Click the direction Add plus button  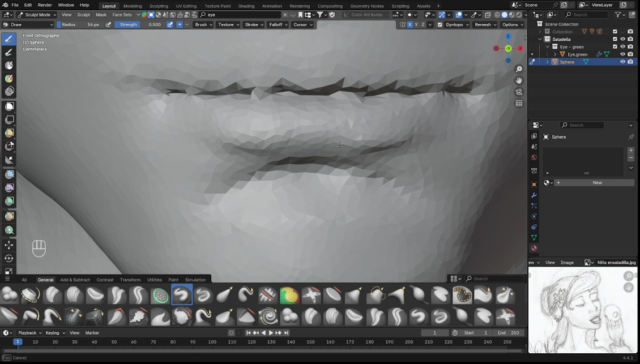[x=179, y=24]
